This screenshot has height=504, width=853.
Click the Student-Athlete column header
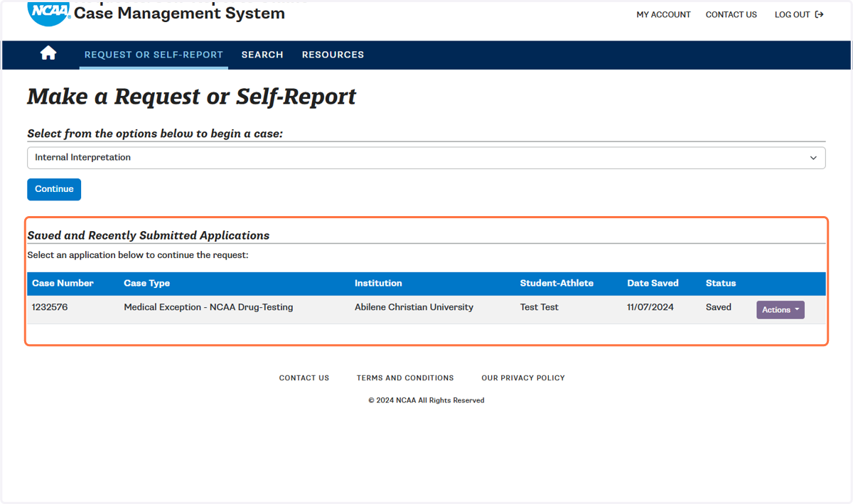pos(557,283)
